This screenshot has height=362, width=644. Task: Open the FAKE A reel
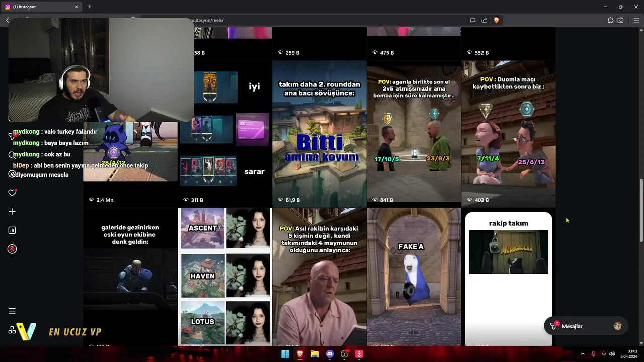[x=414, y=277]
